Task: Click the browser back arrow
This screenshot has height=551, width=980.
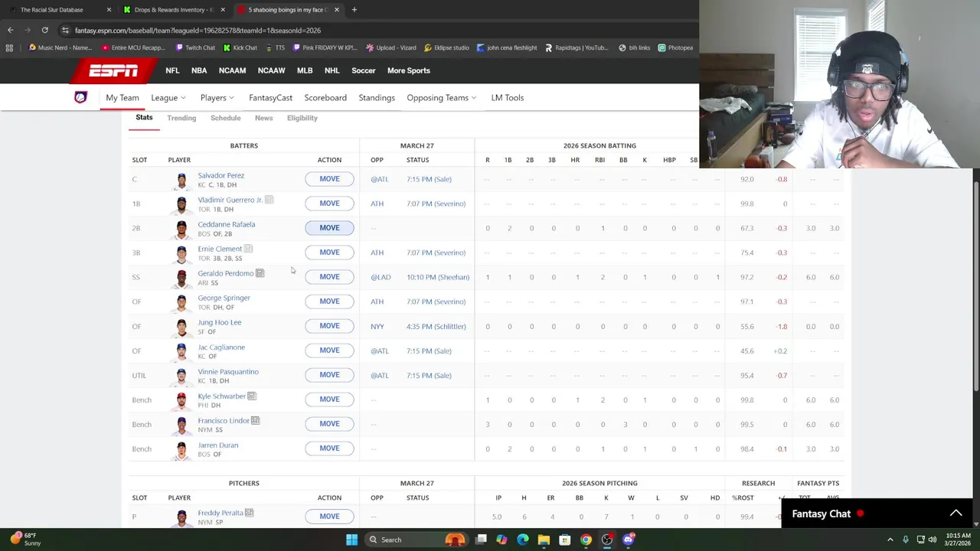Action: click(11, 30)
